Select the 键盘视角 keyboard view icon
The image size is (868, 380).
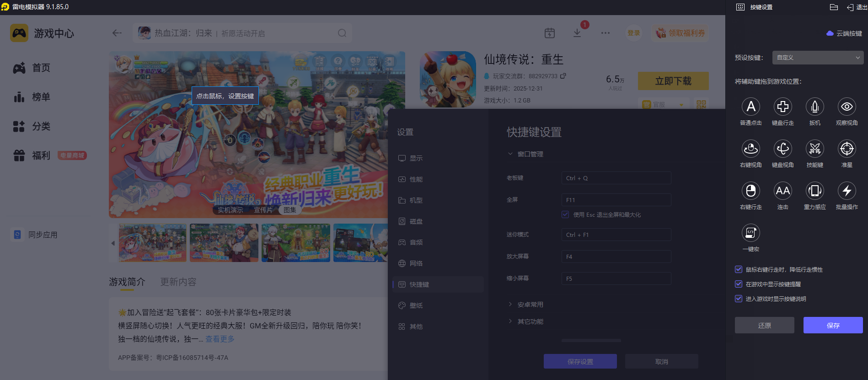[x=782, y=149]
